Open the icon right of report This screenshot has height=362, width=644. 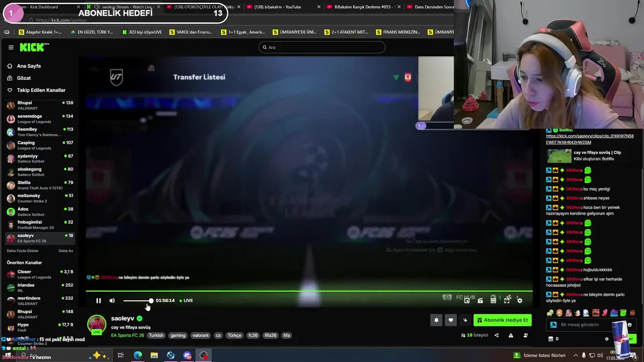pyautogui.click(x=525, y=335)
